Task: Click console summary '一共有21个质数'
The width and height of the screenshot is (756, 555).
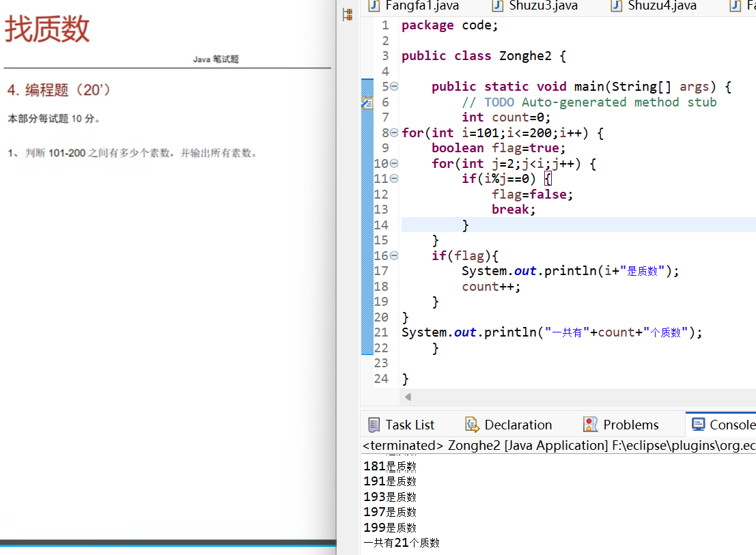Action: click(x=401, y=543)
